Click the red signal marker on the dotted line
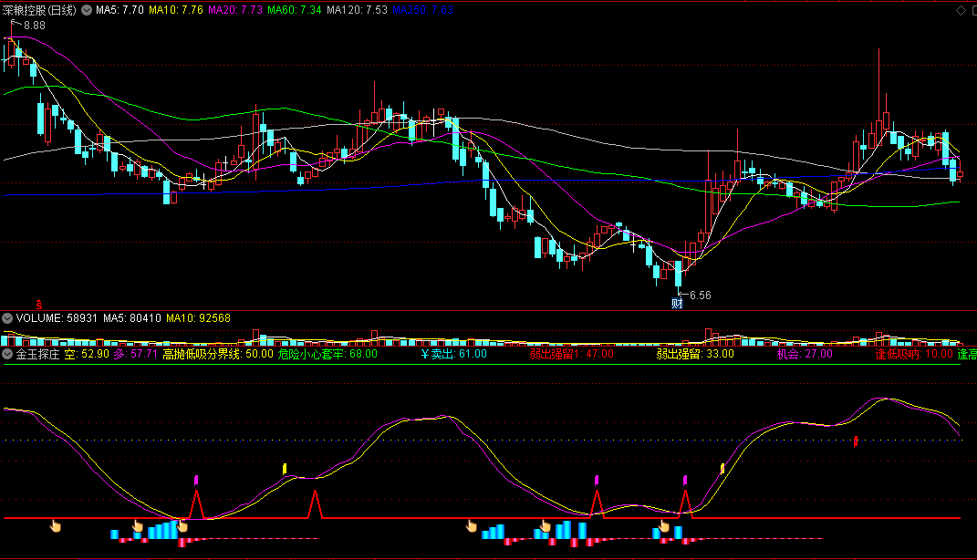Image resolution: width=977 pixels, height=560 pixels. [856, 441]
